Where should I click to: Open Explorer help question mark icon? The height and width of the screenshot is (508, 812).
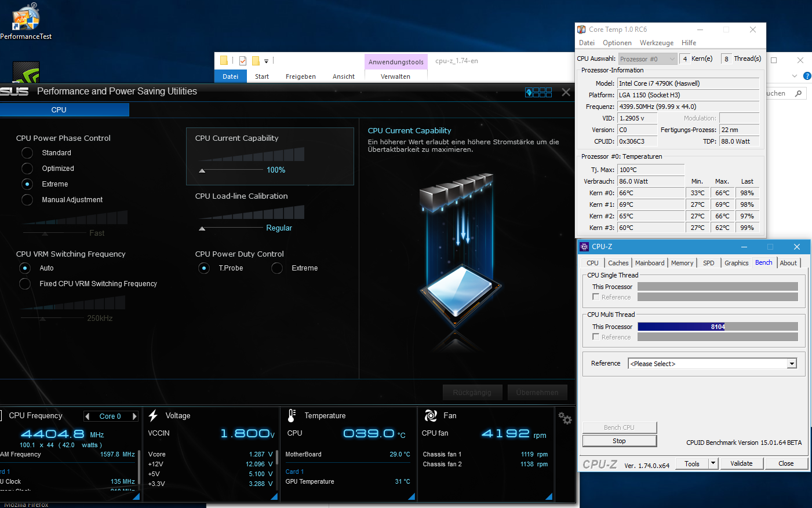(807, 76)
